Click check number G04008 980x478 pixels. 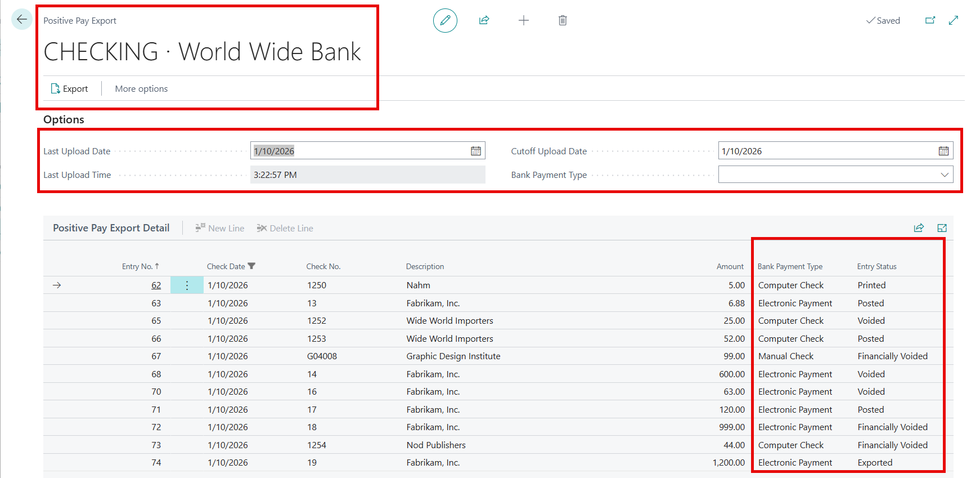[322, 356]
